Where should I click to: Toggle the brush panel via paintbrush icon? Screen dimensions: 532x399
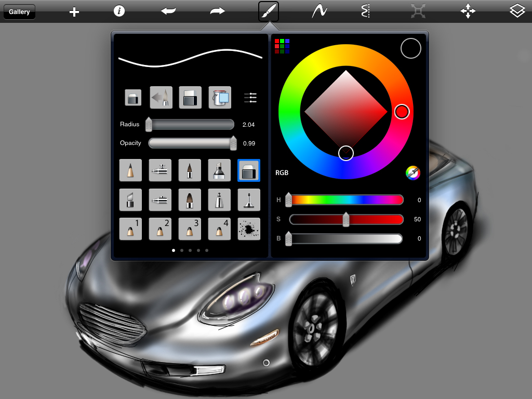click(269, 11)
